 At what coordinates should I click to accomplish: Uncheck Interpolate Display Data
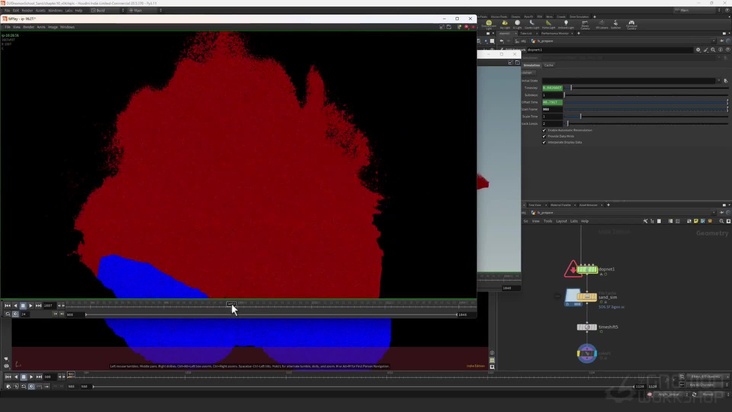tap(544, 142)
